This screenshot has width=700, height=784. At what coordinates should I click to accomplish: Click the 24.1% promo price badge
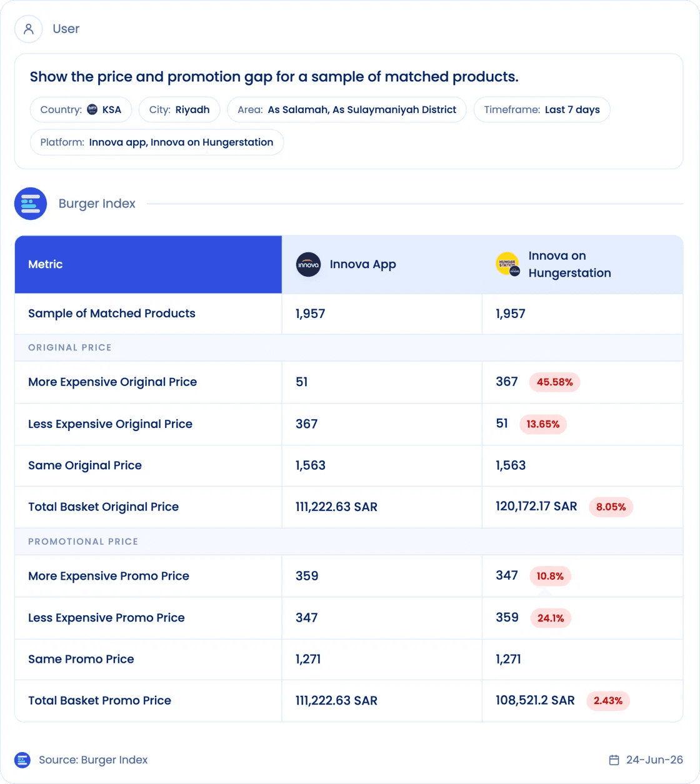(550, 618)
